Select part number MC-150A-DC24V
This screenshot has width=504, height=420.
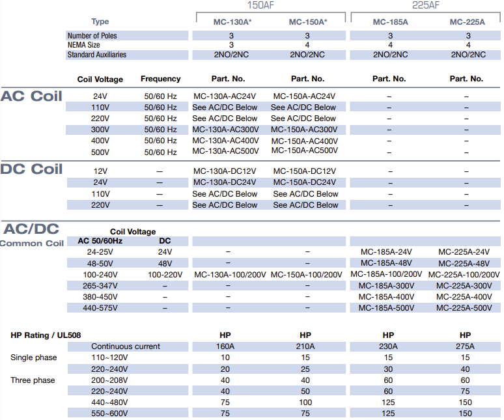click(x=304, y=182)
